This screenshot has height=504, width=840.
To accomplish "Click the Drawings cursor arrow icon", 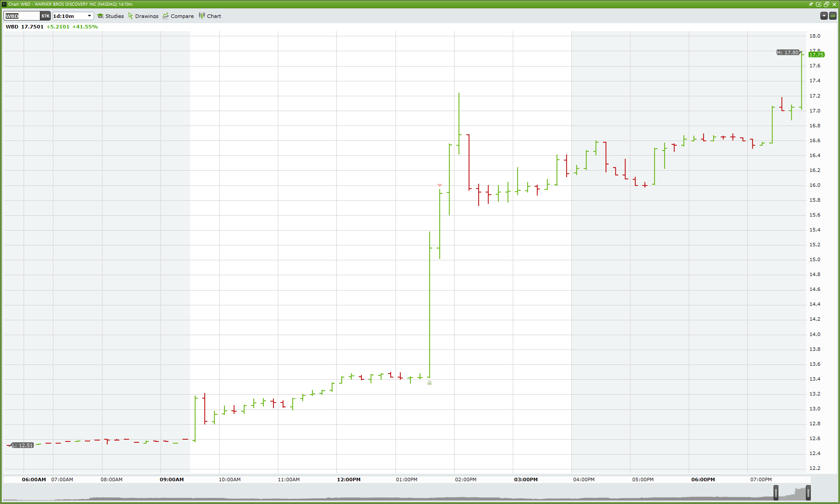I will (x=130, y=16).
